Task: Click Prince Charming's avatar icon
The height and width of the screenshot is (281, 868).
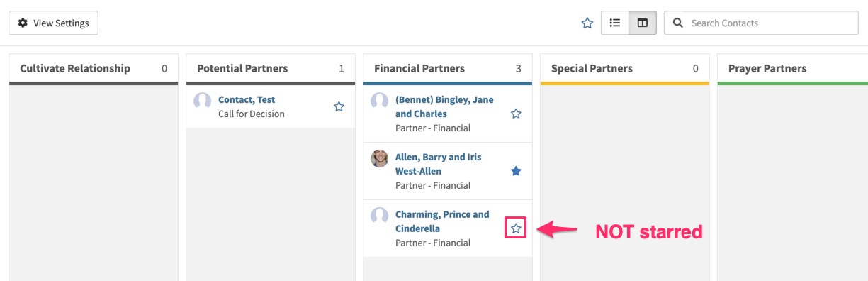Action: (379, 216)
